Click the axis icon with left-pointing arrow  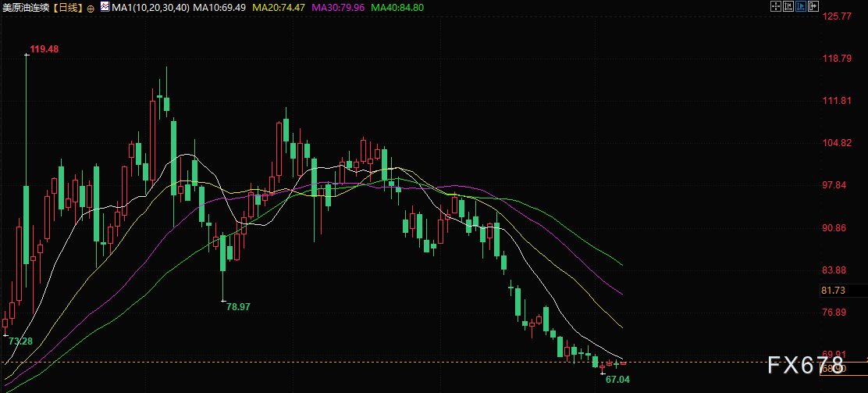coord(788,7)
